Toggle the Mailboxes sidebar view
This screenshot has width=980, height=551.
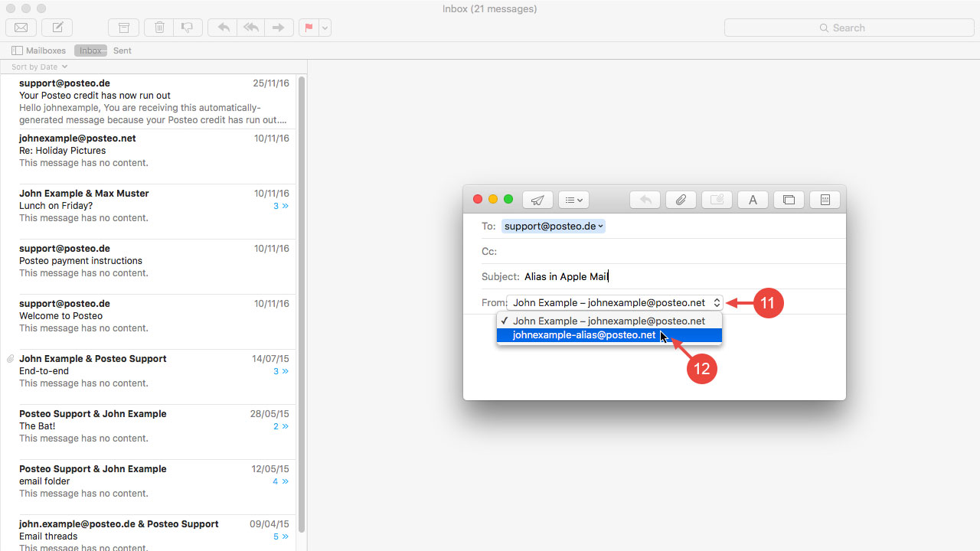(17, 51)
